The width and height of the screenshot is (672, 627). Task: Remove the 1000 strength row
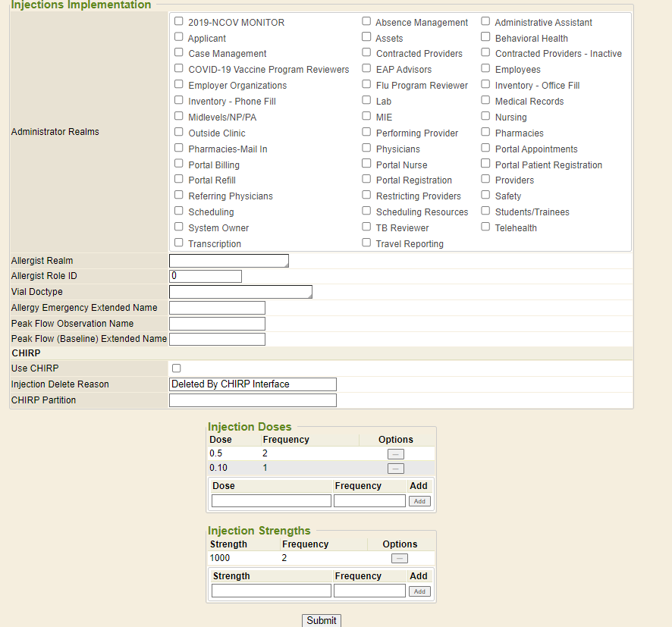(399, 559)
